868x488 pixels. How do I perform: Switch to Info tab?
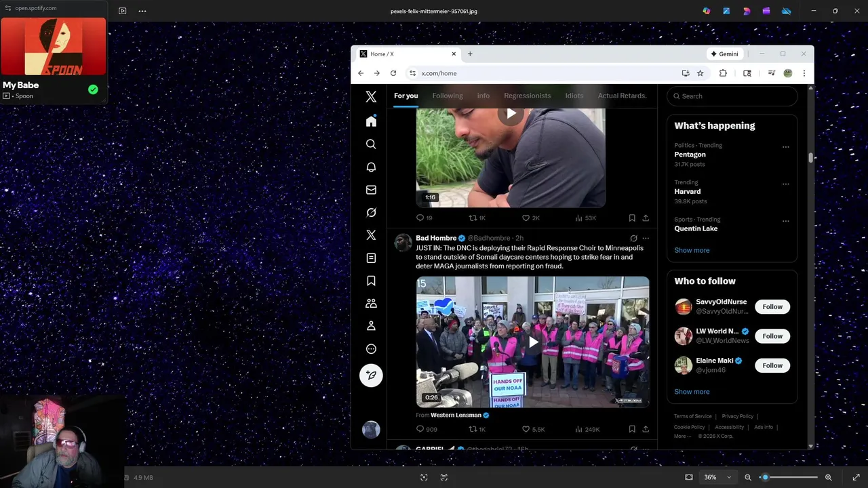click(484, 96)
